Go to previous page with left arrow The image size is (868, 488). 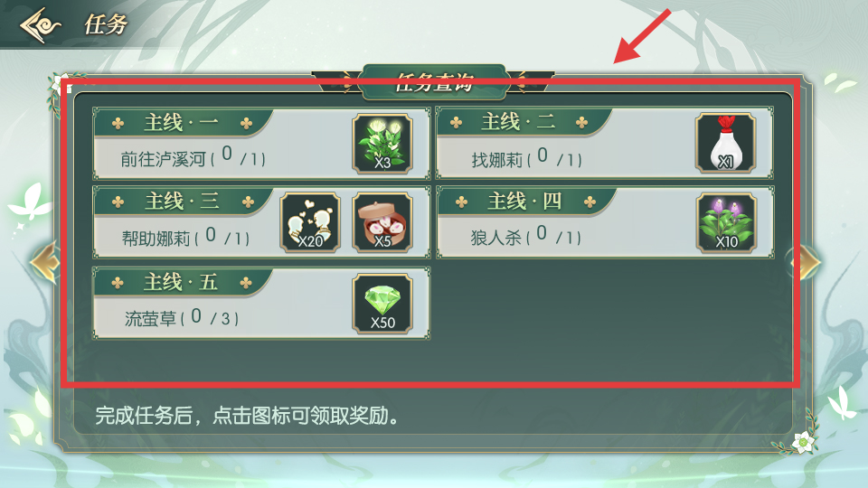click(x=45, y=262)
